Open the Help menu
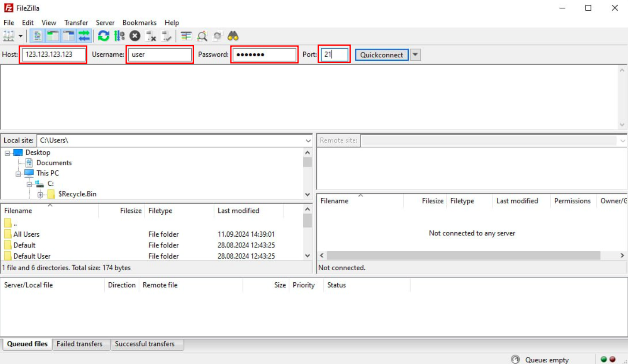The image size is (628, 364). (x=171, y=23)
